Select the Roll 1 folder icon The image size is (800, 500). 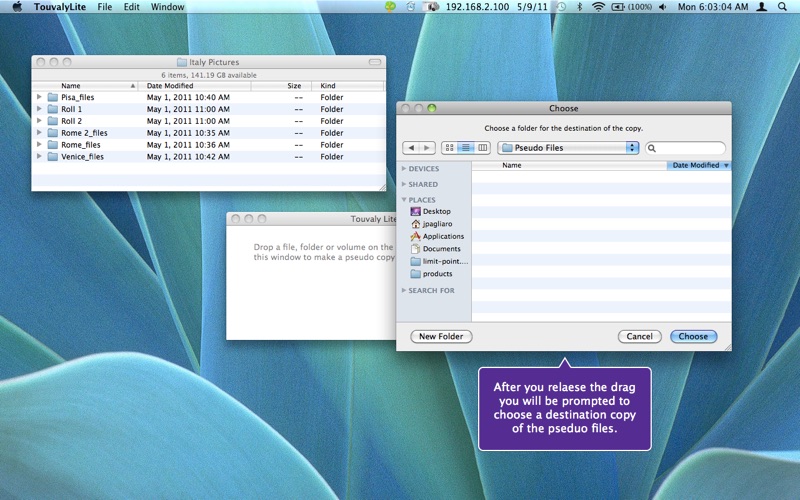[53, 109]
